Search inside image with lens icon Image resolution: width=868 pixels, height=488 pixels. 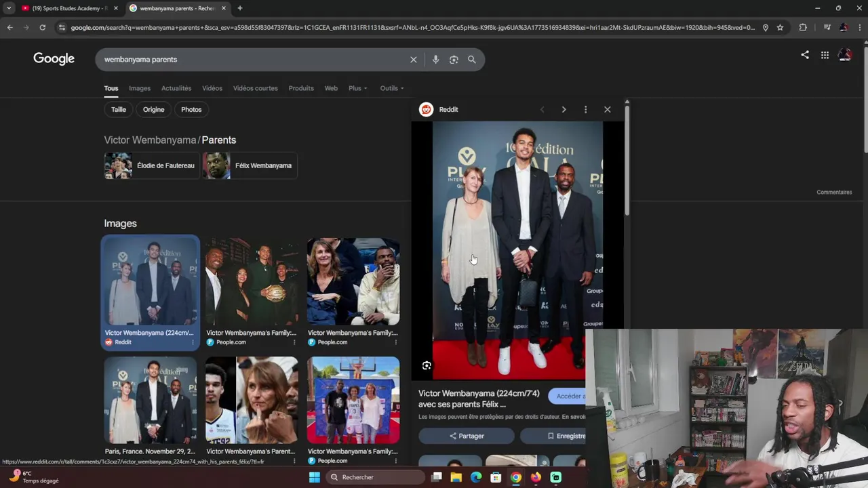click(x=427, y=365)
